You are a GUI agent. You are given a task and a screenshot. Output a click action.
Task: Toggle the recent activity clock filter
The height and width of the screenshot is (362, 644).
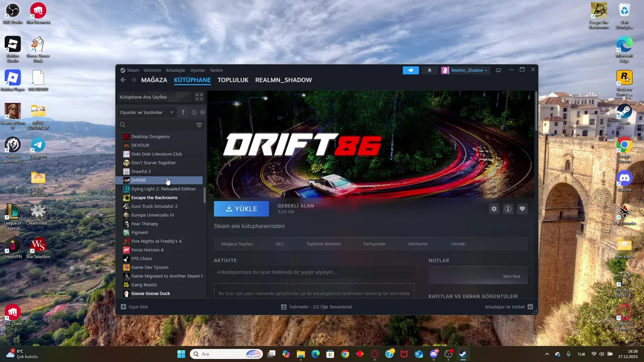pyautogui.click(x=194, y=112)
